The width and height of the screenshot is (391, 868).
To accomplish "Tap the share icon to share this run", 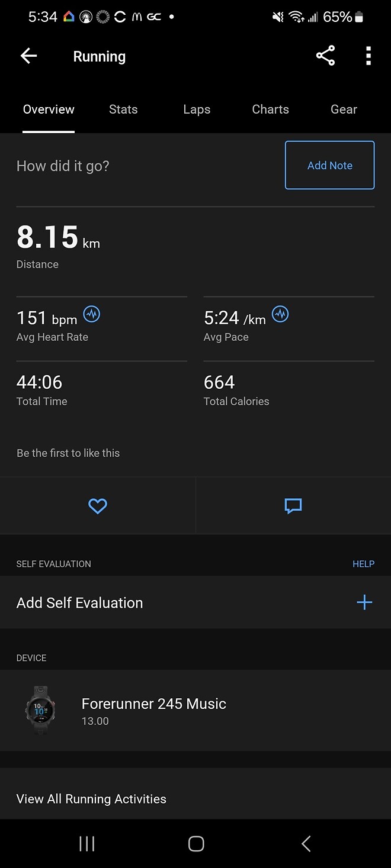I will click(x=325, y=56).
